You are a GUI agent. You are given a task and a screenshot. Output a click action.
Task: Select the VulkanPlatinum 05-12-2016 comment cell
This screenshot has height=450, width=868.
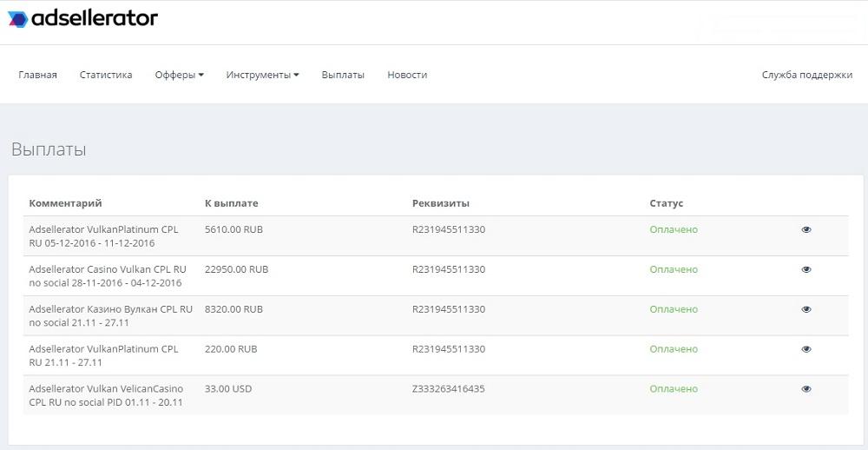point(103,236)
